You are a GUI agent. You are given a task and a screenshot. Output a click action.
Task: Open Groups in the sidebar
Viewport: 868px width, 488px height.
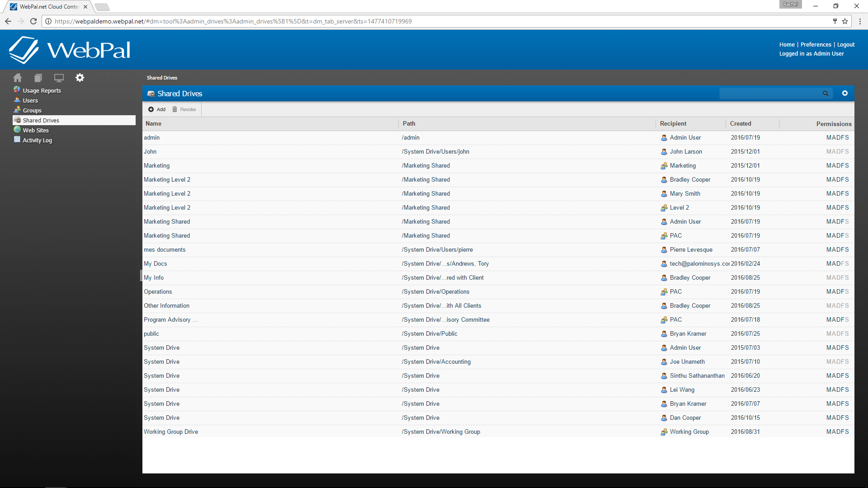32,110
